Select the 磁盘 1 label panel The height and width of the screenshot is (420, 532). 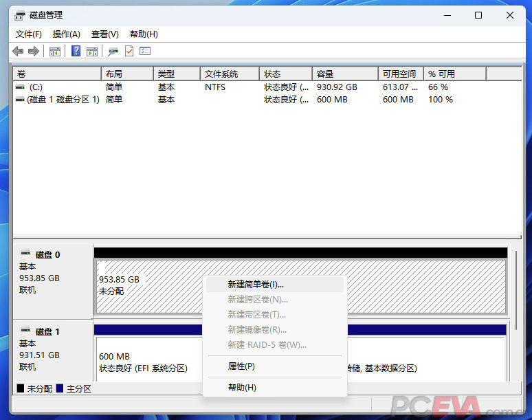click(x=52, y=349)
